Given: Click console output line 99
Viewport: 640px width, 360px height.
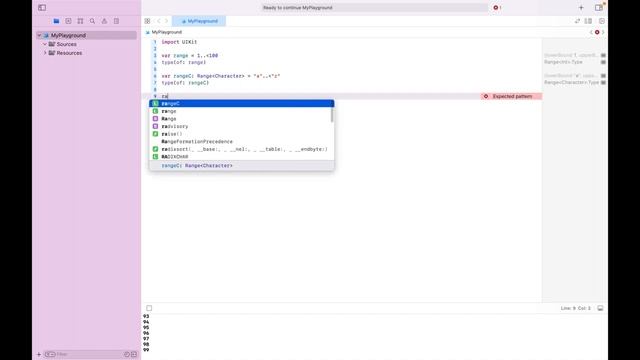Looking at the screenshot, I should pyautogui.click(x=146, y=350).
